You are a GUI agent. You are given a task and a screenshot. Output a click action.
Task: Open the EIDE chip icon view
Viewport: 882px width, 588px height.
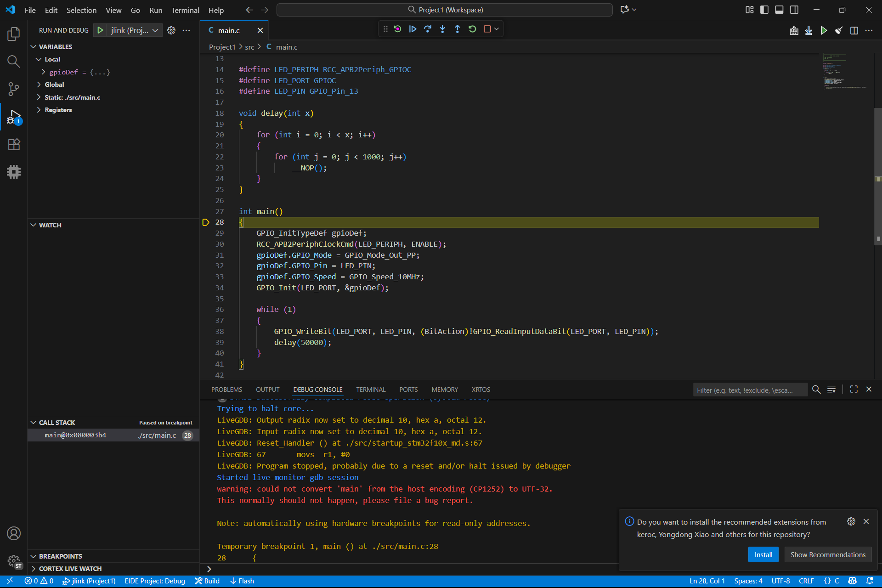[x=14, y=172]
